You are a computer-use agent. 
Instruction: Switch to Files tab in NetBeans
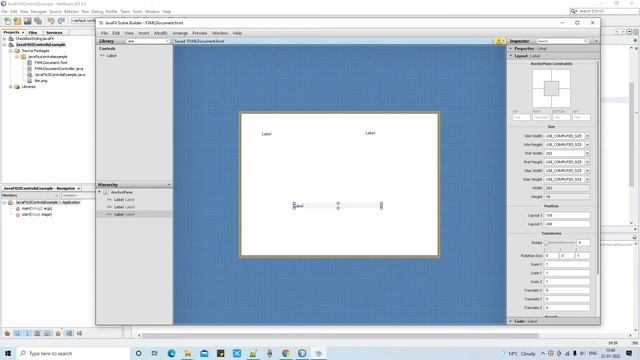pos(33,32)
